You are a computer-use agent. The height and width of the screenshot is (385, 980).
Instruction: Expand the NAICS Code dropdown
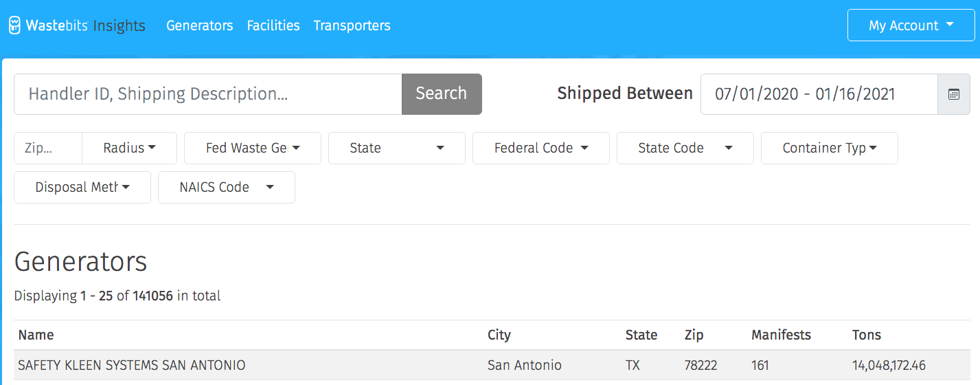coord(227,187)
